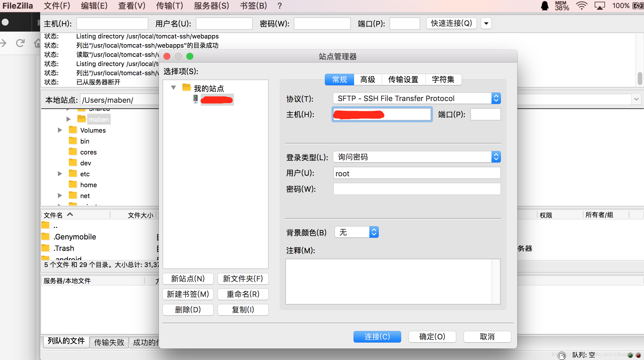
Task: Click the server icon of the redacted site
Action: (x=195, y=99)
